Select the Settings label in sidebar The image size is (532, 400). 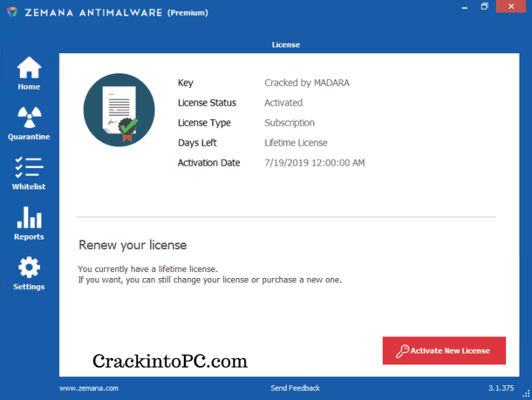coord(29,287)
